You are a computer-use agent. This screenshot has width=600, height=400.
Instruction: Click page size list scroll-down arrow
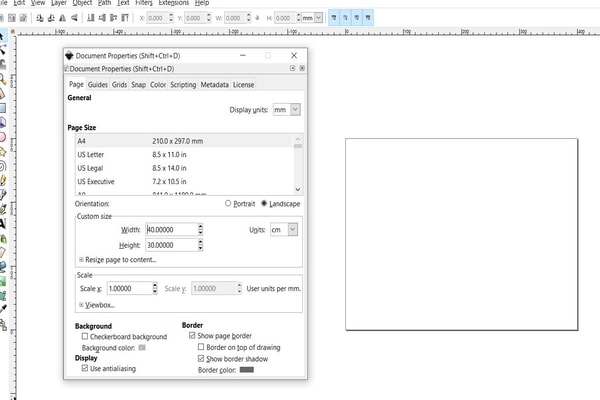tap(298, 189)
